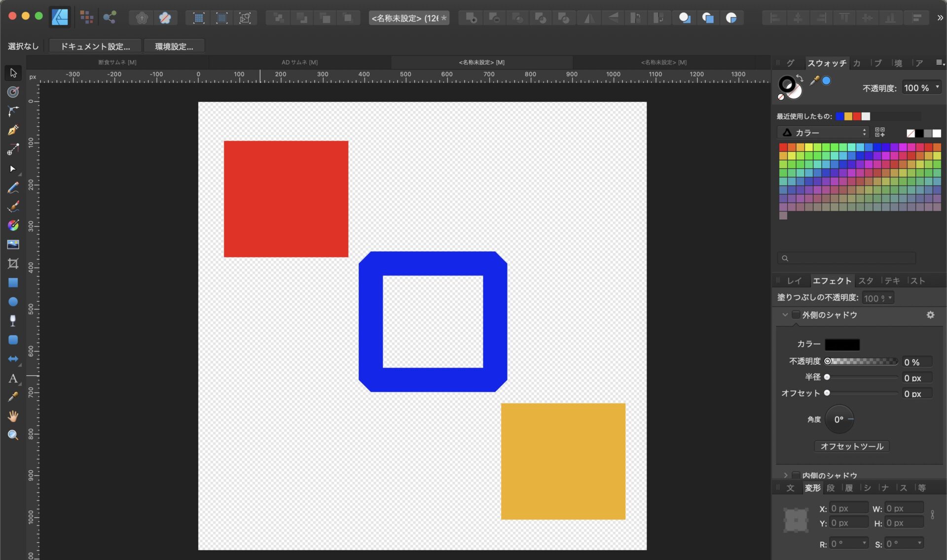The height and width of the screenshot is (560, 947).
Task: Open the outer shadow gear settings
Action: (930, 315)
